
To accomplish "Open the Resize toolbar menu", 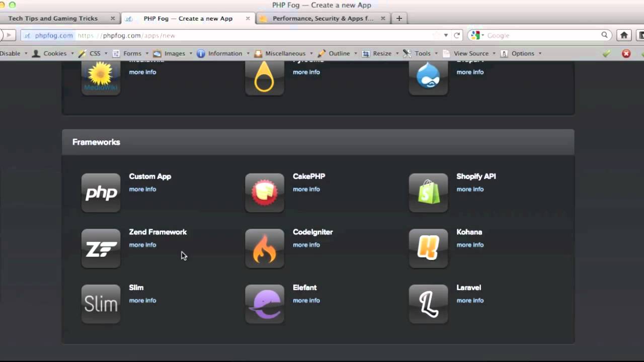I will 380,53.
